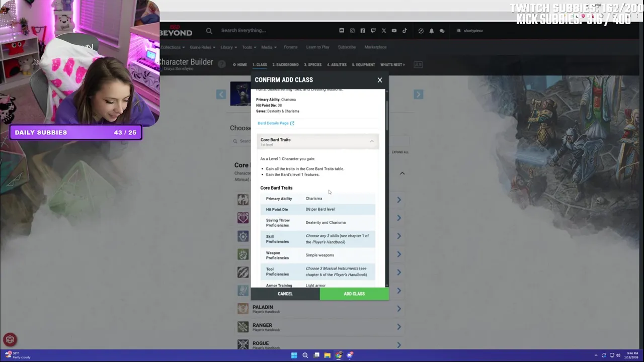Open the Learn to Play link

point(317,47)
